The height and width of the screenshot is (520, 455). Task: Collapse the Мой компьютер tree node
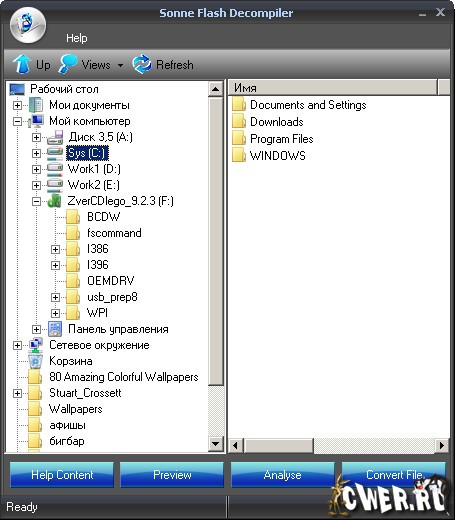(x=17, y=121)
